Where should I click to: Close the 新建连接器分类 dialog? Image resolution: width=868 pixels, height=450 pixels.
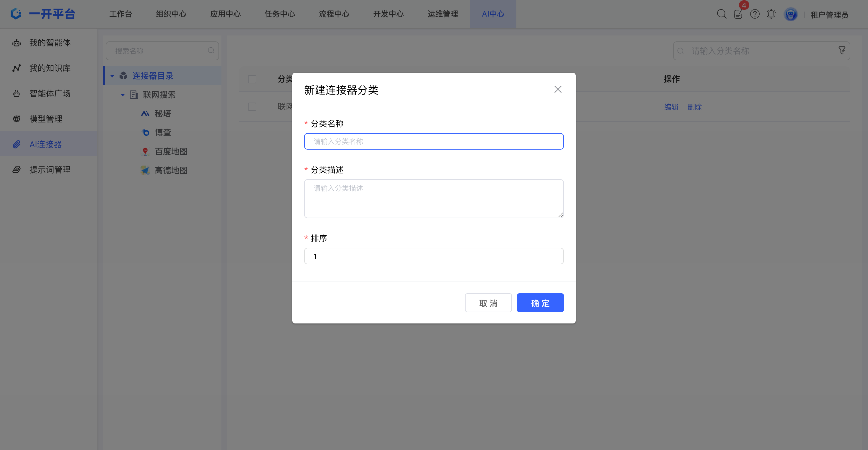pyautogui.click(x=558, y=89)
